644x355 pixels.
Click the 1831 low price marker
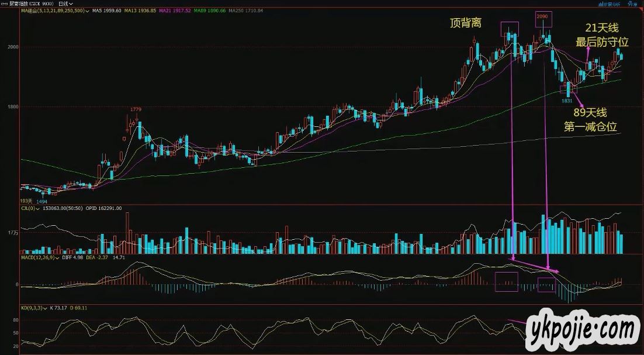[567, 101]
